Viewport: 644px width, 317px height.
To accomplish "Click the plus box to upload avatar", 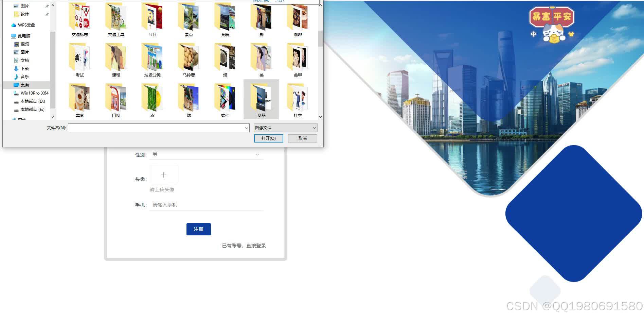I will (163, 175).
